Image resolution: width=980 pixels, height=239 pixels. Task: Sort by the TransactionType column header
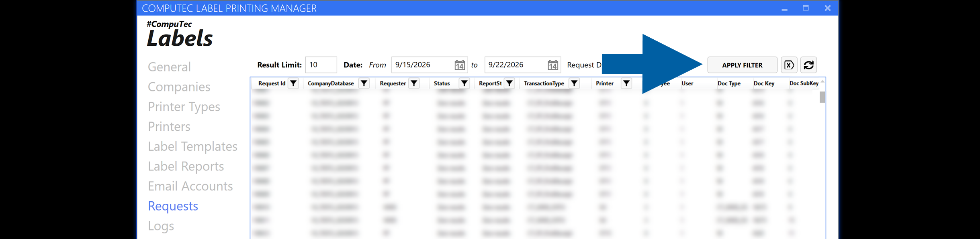point(544,83)
